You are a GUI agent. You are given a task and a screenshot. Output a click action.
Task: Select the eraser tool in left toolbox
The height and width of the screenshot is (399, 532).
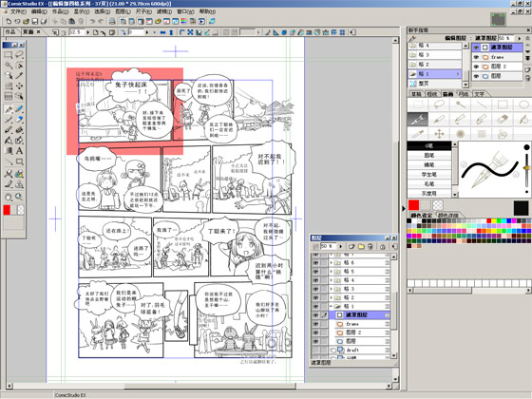[19, 120]
